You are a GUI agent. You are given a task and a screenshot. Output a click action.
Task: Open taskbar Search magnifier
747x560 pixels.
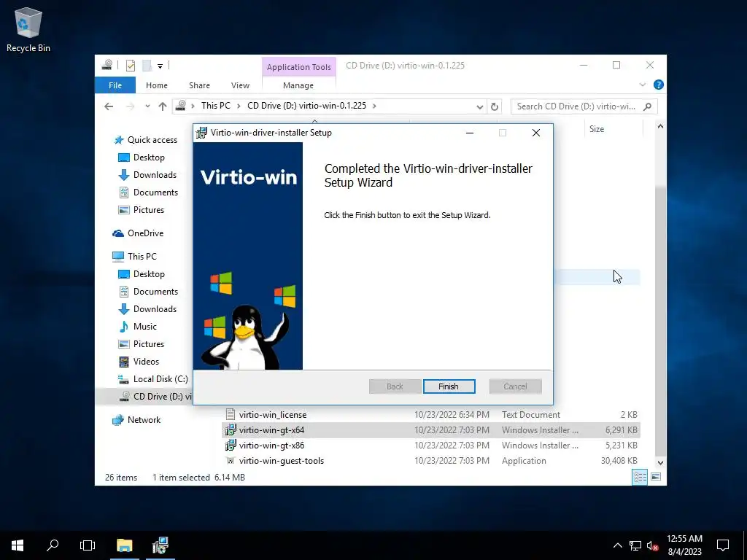(x=53, y=545)
